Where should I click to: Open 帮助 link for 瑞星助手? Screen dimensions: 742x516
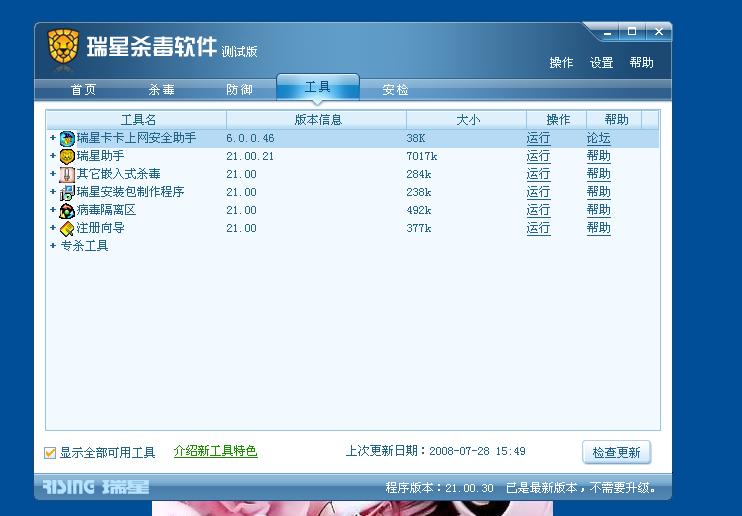pos(599,156)
